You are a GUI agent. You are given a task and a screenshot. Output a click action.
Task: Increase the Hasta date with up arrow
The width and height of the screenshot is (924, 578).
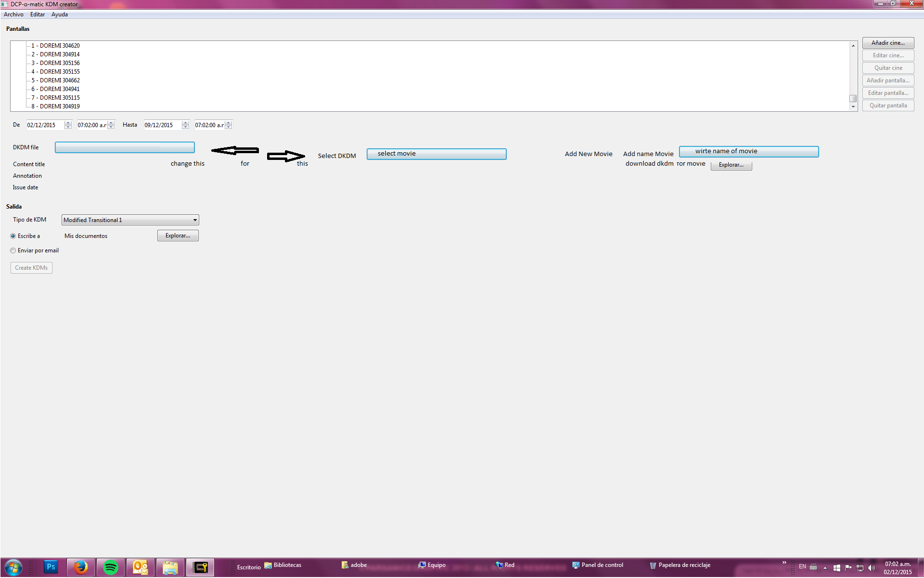186,123
